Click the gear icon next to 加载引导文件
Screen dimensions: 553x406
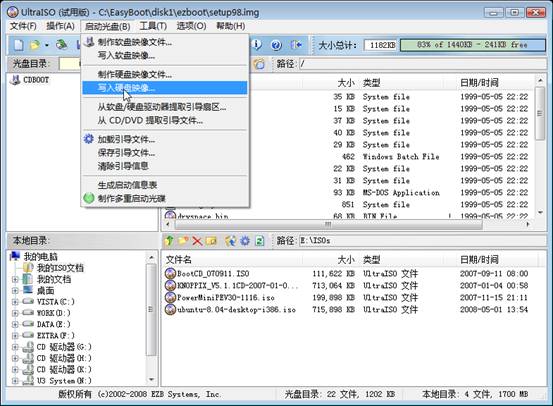click(x=89, y=139)
